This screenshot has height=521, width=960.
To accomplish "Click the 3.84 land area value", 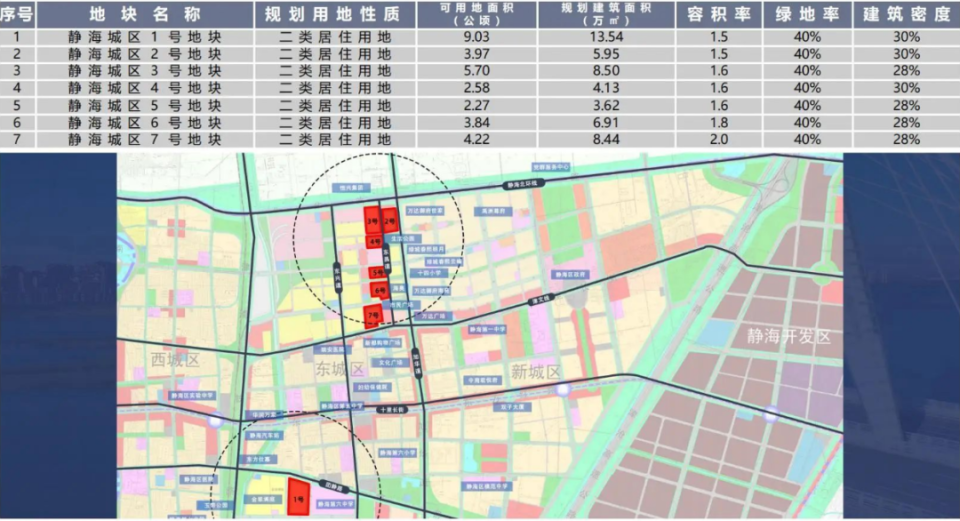I will pos(476,122).
